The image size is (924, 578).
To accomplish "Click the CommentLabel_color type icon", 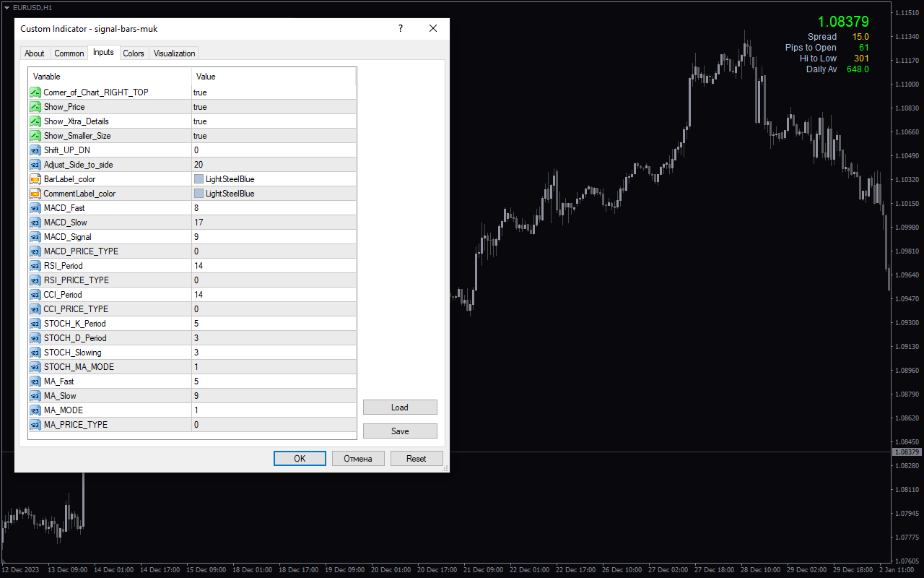I will [x=35, y=194].
